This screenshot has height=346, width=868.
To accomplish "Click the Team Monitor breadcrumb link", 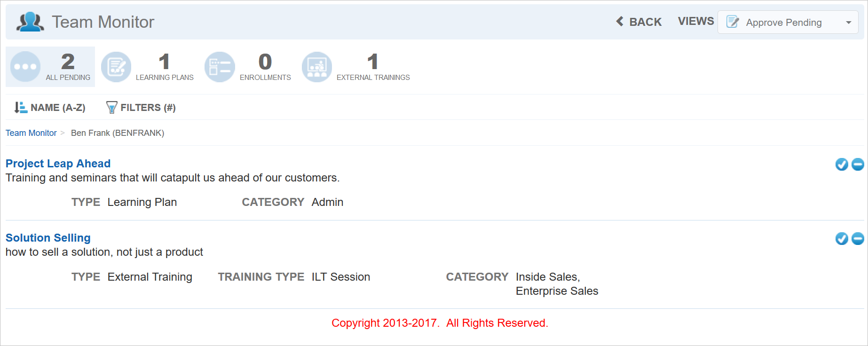I will pos(31,133).
